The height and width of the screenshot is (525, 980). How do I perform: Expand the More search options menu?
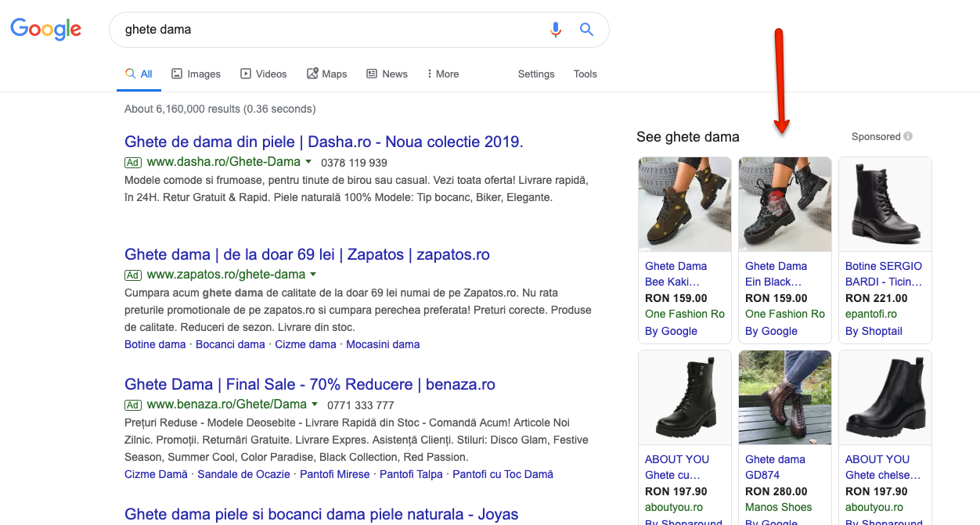(x=442, y=74)
